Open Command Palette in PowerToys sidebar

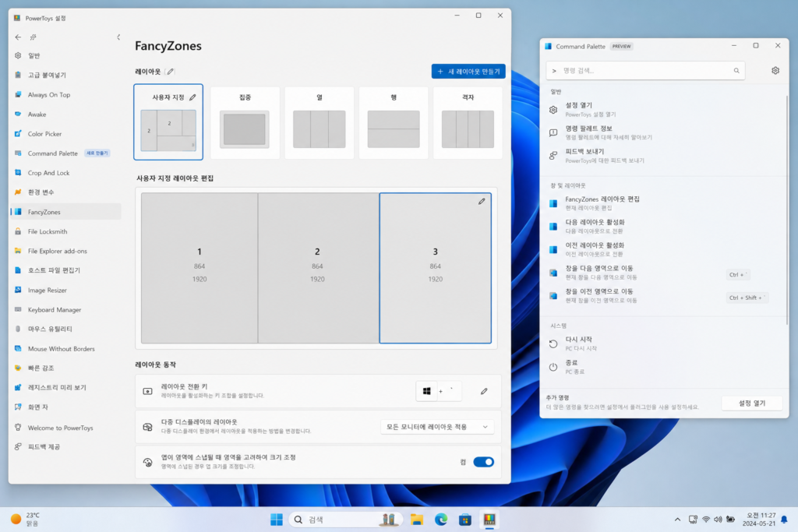[x=65, y=153]
